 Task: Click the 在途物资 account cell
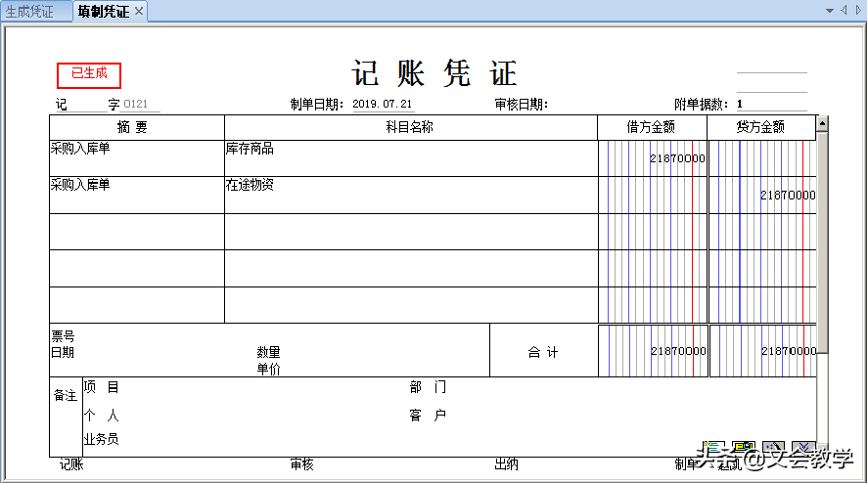(x=411, y=196)
